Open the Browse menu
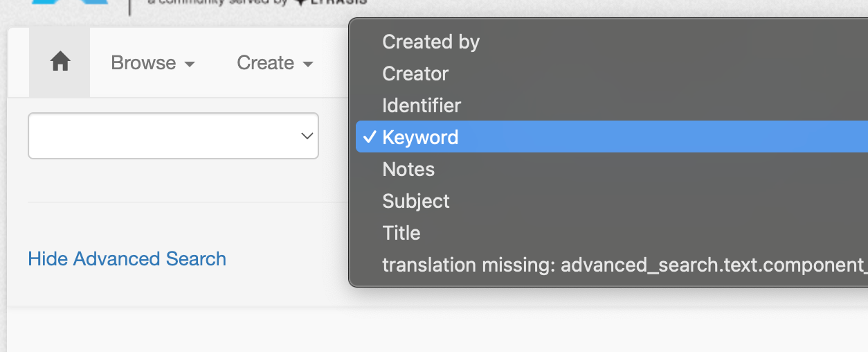Viewport: 868px width, 352px height. point(153,62)
